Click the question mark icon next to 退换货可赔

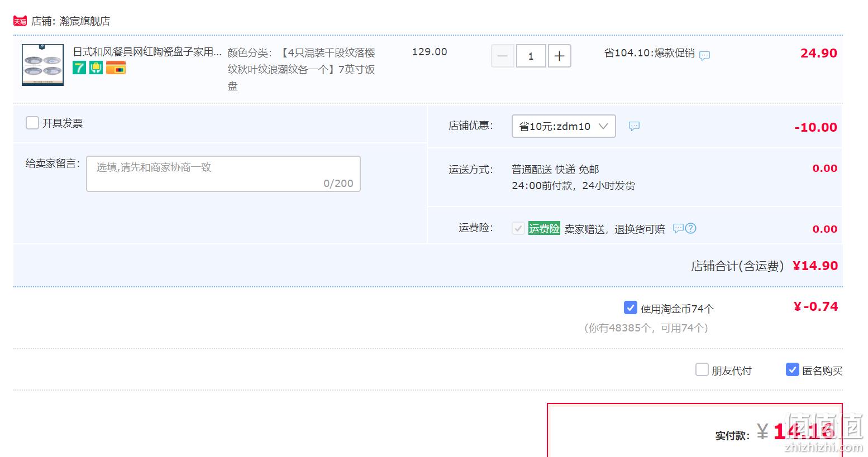click(690, 228)
